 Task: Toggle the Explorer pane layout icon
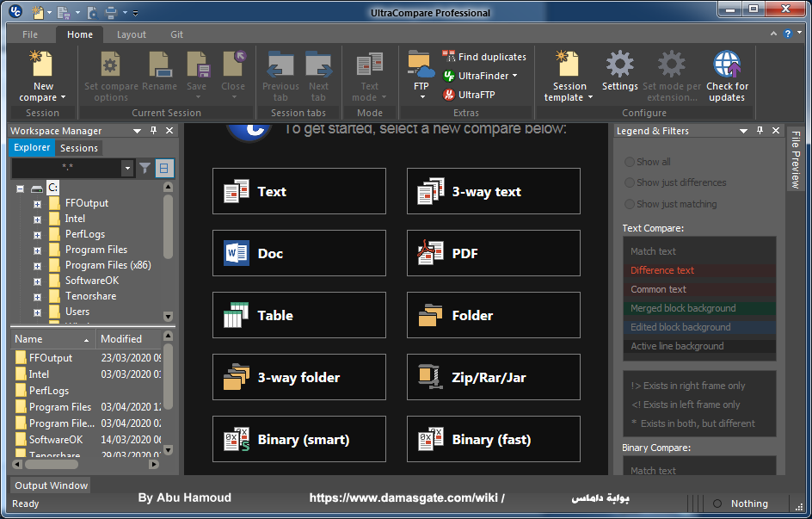pyautogui.click(x=164, y=168)
